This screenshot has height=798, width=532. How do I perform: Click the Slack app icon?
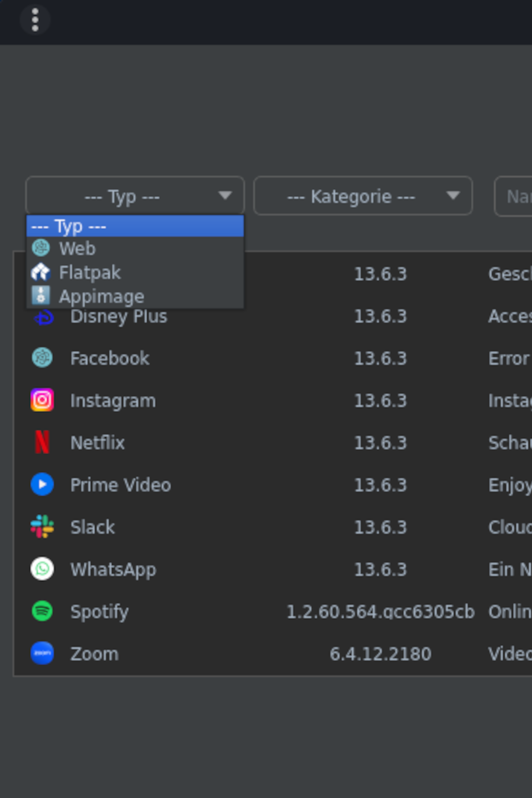click(x=42, y=527)
